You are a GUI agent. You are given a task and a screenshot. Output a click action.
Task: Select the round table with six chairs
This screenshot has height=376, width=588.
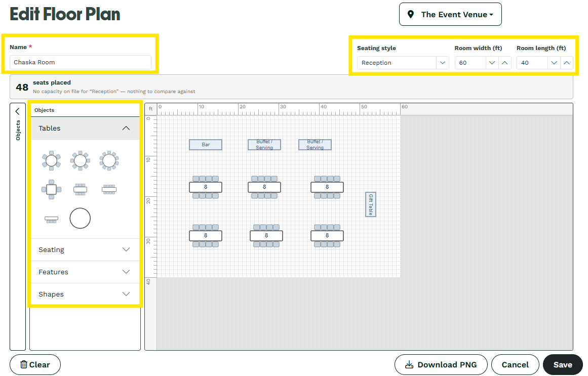[51, 161]
